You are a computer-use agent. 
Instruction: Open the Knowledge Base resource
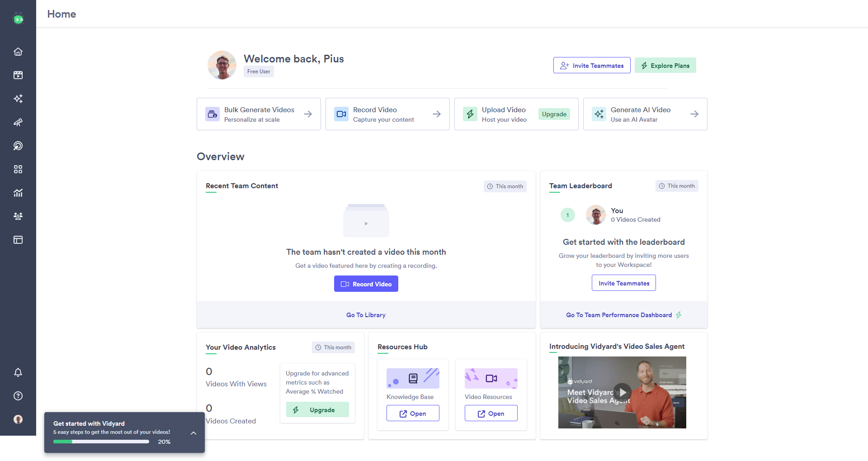pyautogui.click(x=413, y=413)
